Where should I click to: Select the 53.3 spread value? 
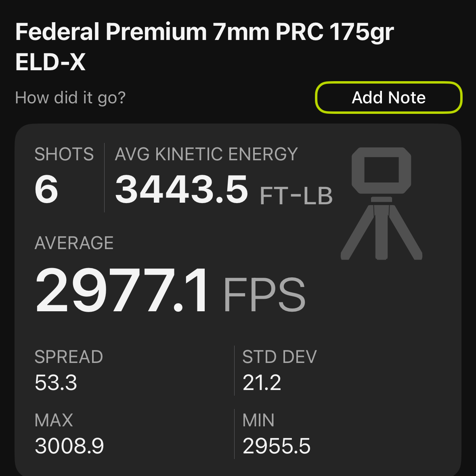coord(56,382)
